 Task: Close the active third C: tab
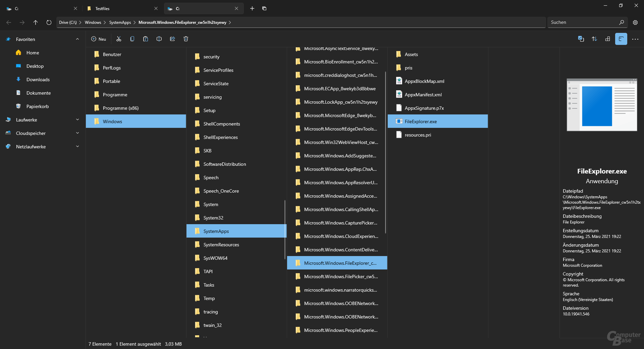click(236, 8)
